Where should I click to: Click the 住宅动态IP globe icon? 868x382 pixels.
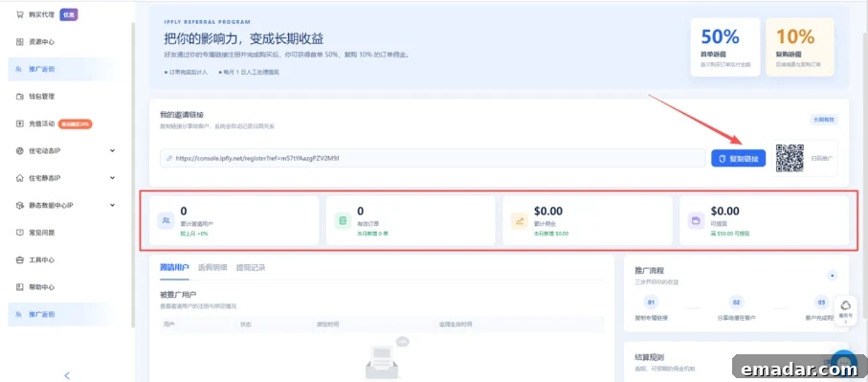coord(19,150)
